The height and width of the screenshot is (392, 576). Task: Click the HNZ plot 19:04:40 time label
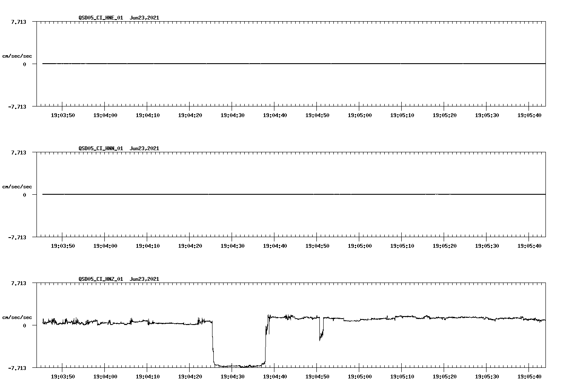(275, 377)
